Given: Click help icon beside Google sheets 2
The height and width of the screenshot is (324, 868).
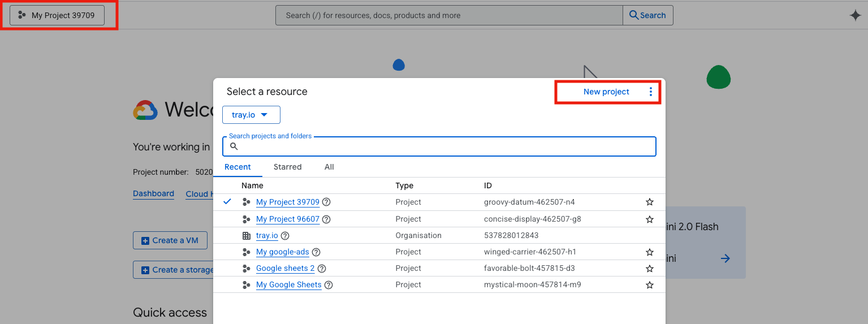Looking at the screenshot, I should click(x=322, y=269).
